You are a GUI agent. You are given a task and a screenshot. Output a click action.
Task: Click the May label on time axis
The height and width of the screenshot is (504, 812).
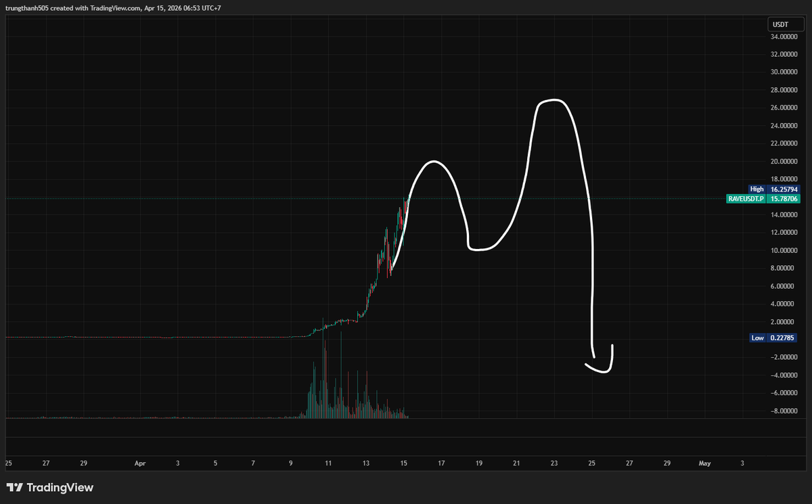[704, 463]
